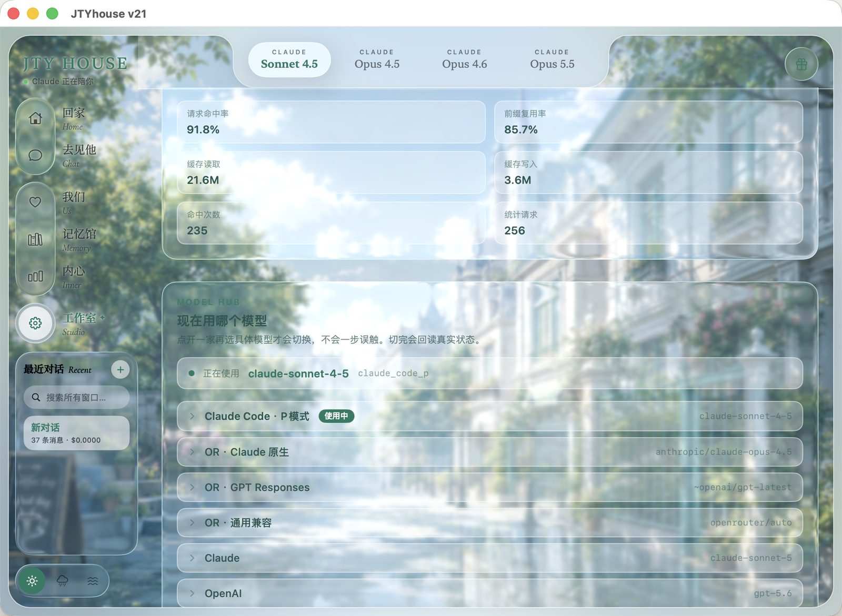
Task: Click the claude_code_p source label
Action: [x=393, y=373]
